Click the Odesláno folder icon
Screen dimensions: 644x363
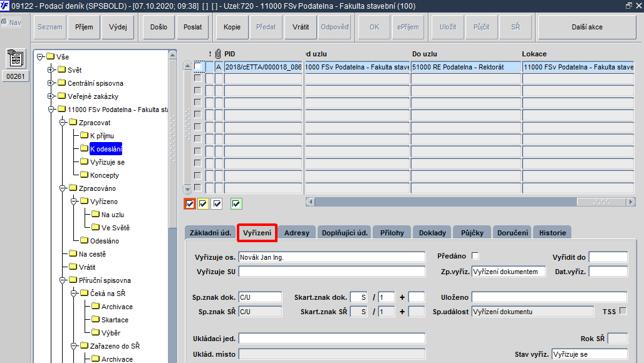click(84, 240)
